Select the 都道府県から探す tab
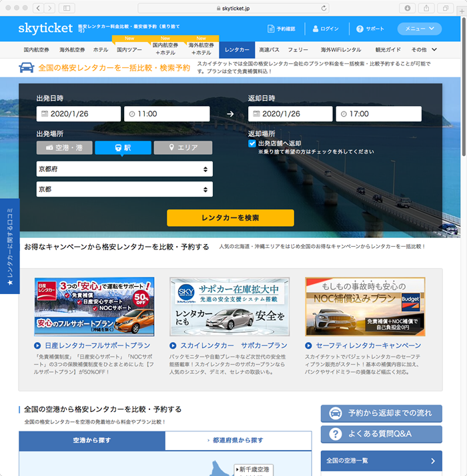Screen dimensions: 467x476 pos(238,441)
